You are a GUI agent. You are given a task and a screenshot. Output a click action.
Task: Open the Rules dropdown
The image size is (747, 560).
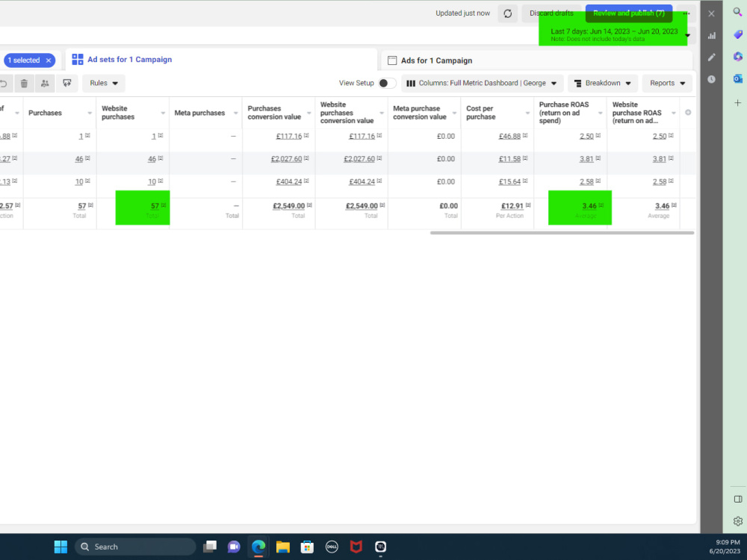pyautogui.click(x=103, y=84)
